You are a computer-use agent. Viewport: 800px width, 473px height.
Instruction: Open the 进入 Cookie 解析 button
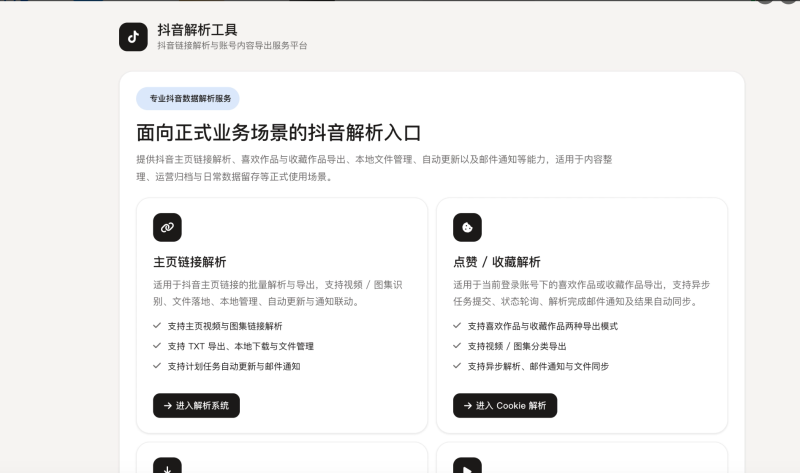(505, 406)
